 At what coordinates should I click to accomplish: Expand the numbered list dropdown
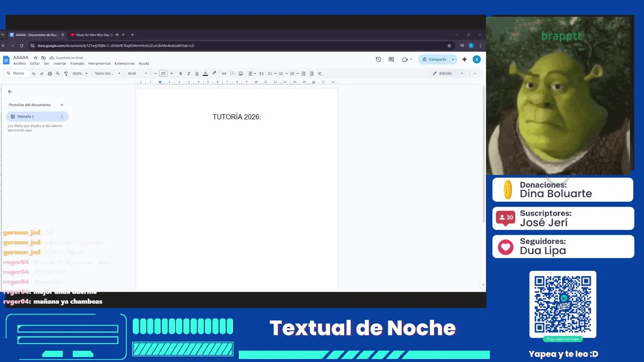pyautogui.click(x=297, y=73)
